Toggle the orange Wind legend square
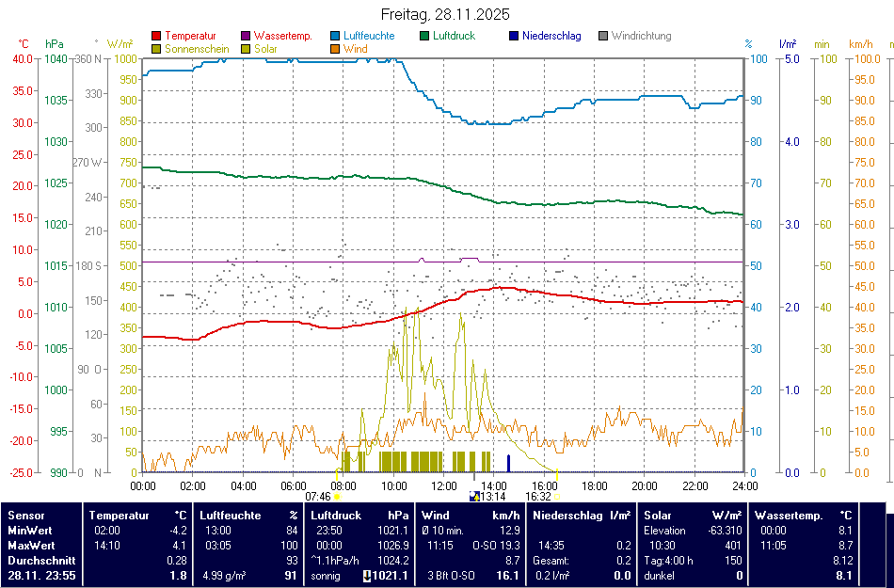 336,49
